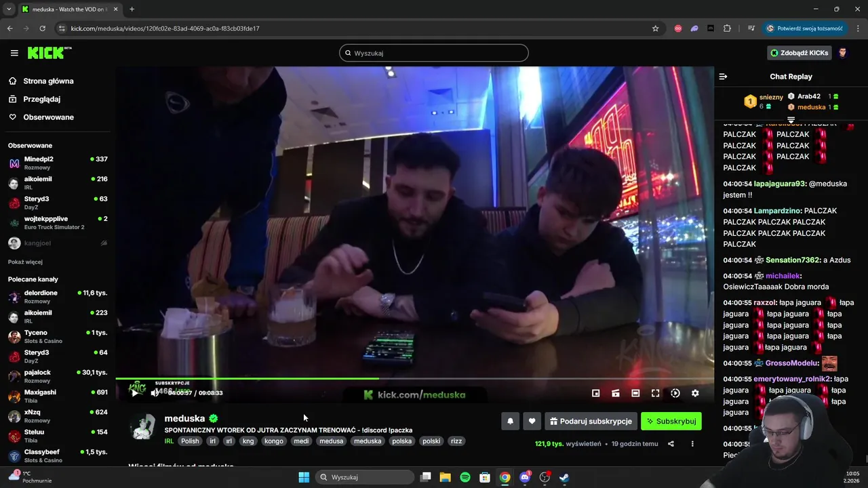Viewport: 868px width, 488px height.
Task: Select the Polish tag
Action: click(x=190, y=441)
